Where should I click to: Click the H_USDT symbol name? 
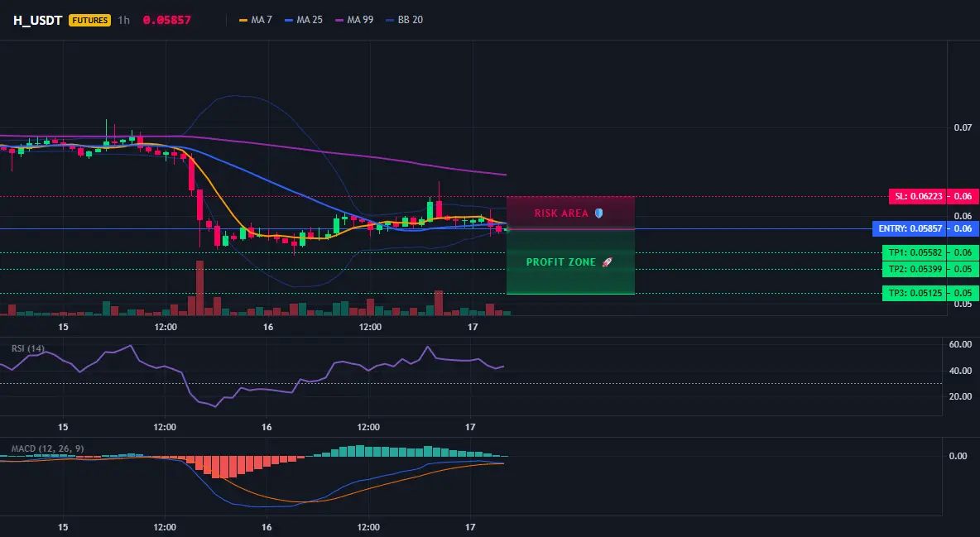pos(37,20)
